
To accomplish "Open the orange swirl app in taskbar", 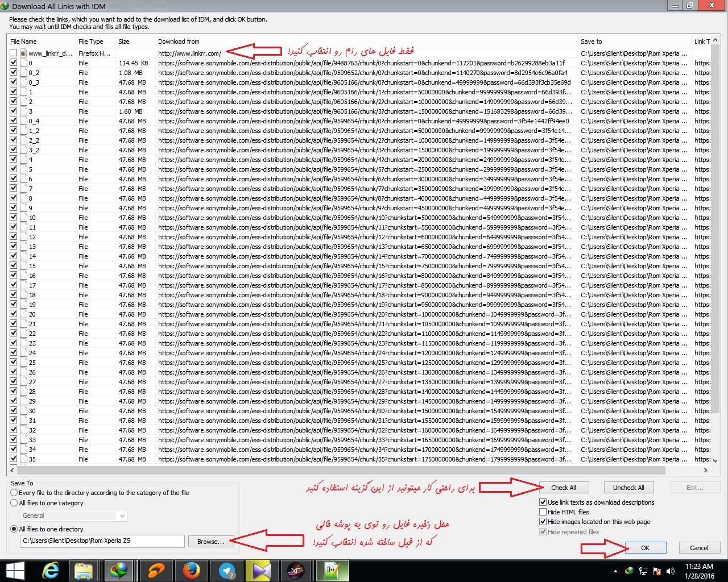I will pos(156,571).
